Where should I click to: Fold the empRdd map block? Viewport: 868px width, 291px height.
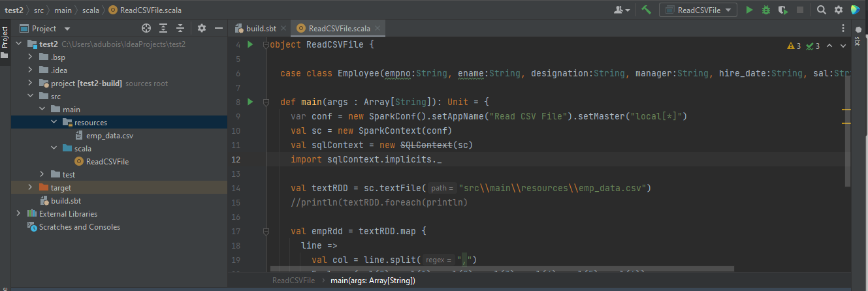[x=265, y=232]
